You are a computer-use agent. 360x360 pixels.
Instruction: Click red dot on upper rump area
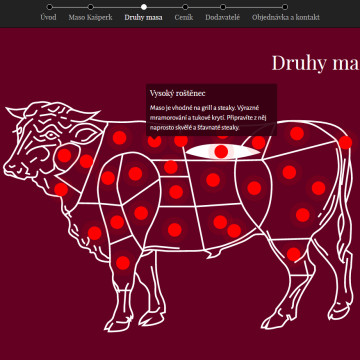tap(297, 133)
